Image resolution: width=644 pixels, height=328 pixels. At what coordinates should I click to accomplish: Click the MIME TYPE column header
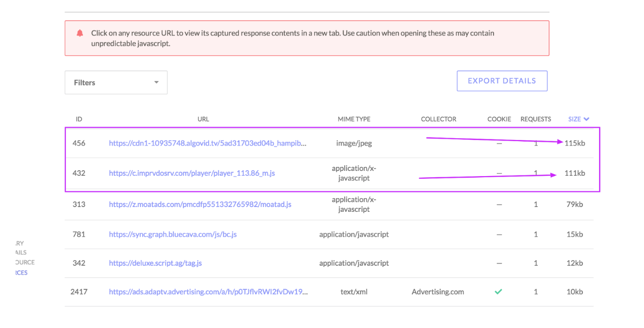pos(354,119)
